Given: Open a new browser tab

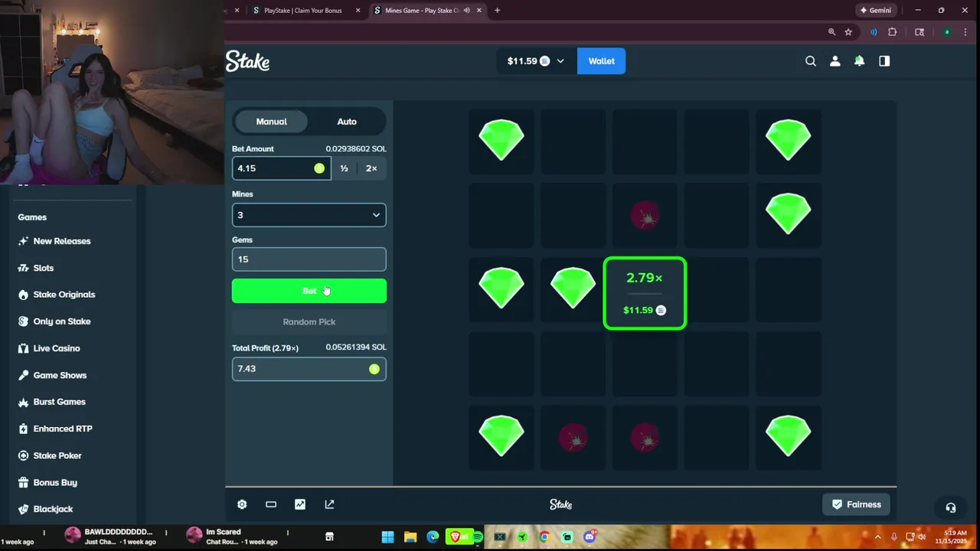Looking at the screenshot, I should [497, 11].
